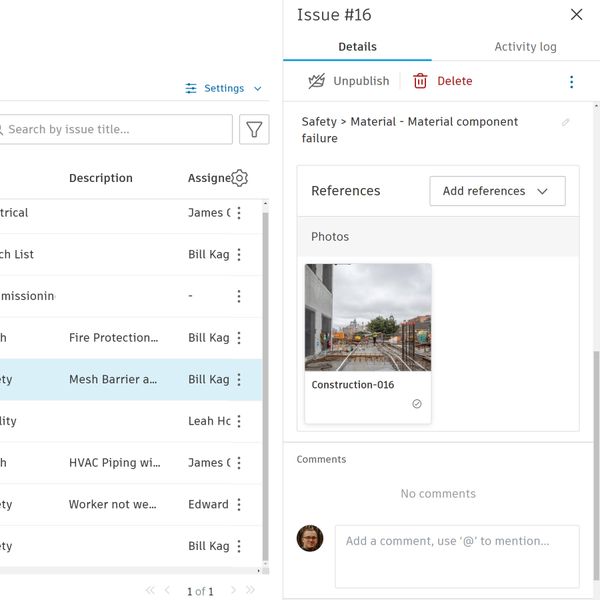Select the Details tab
The height and width of the screenshot is (600, 600).
click(357, 47)
